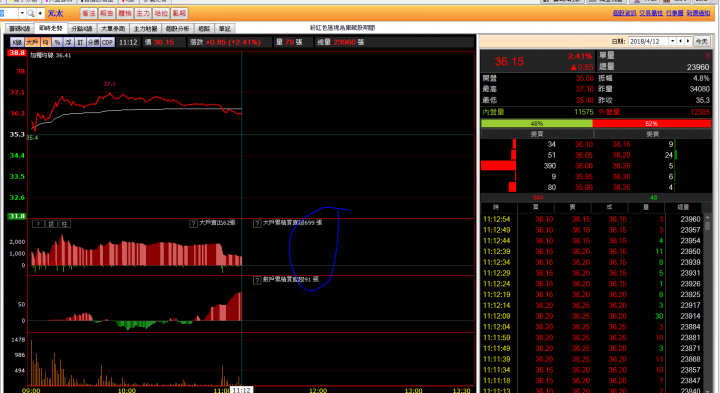Open the 追蹤 tab
Viewport: 720px width, 393px height.
coord(204,28)
